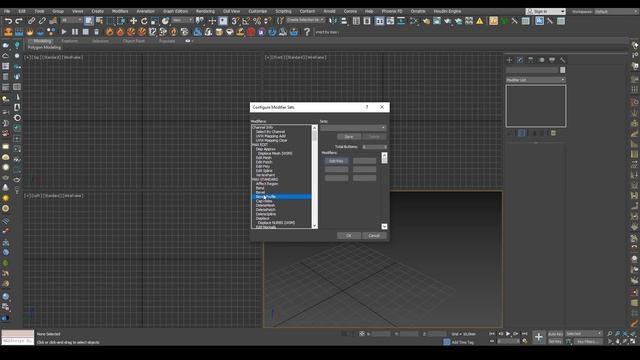Activate the Select and Link chain tool

coord(31,20)
